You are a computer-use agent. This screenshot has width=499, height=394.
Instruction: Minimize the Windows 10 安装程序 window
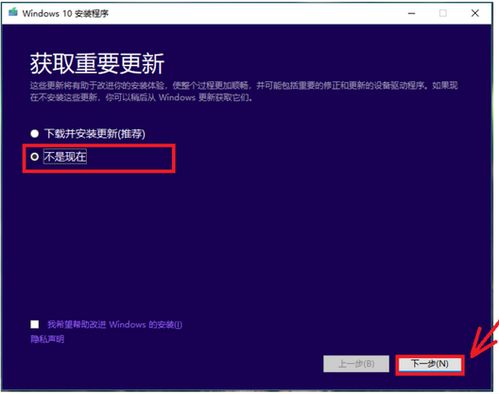pos(412,13)
